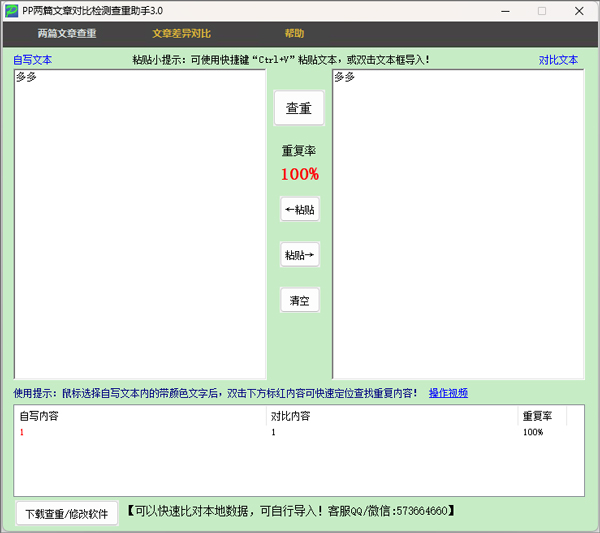Viewport: 600px width, 533px height.
Task: Open the 帮助 menu
Action: [294, 34]
